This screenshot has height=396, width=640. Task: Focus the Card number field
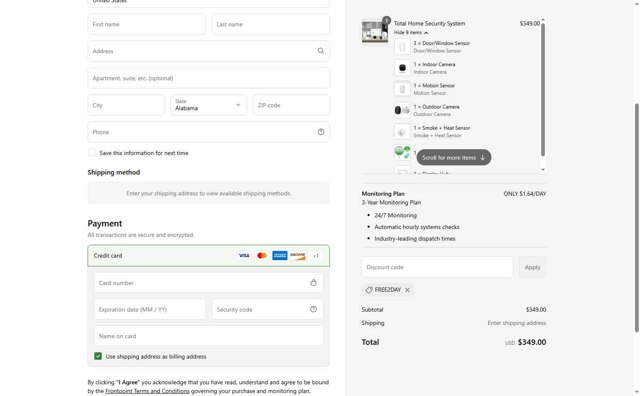209,283
